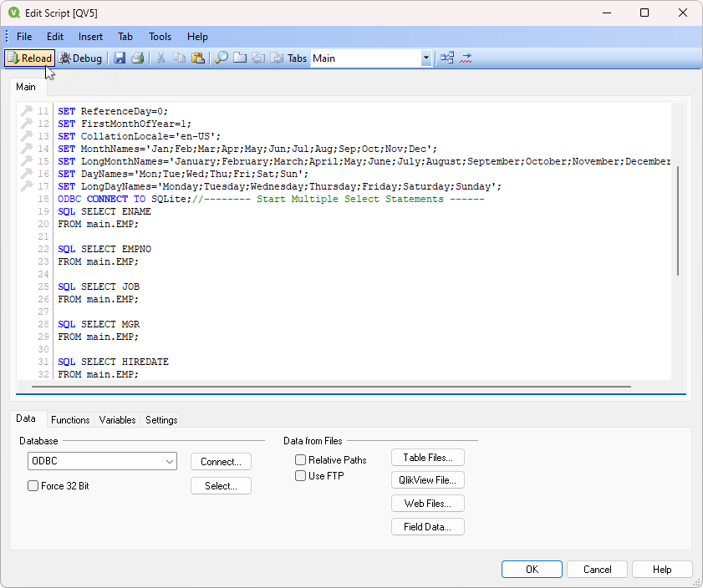
Task: Save the script using the save icon
Action: pos(119,58)
